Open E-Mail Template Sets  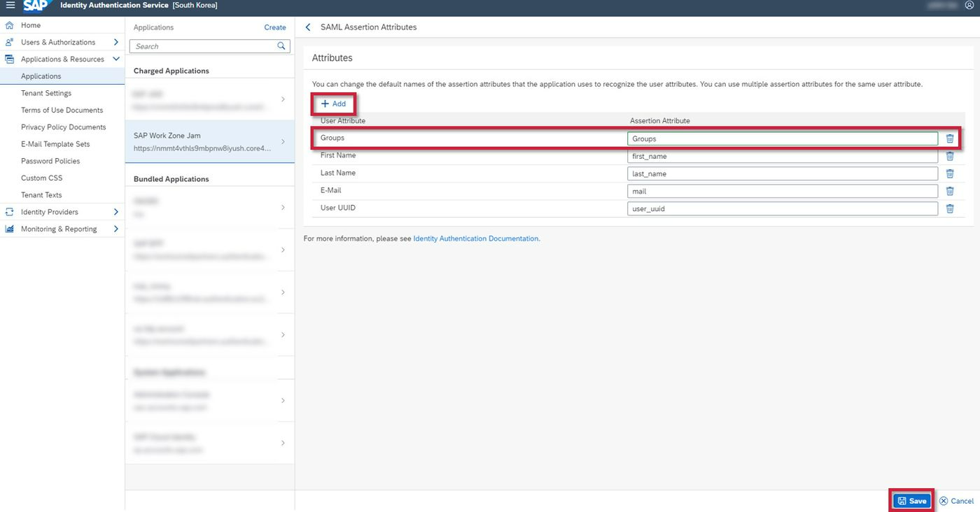[55, 144]
